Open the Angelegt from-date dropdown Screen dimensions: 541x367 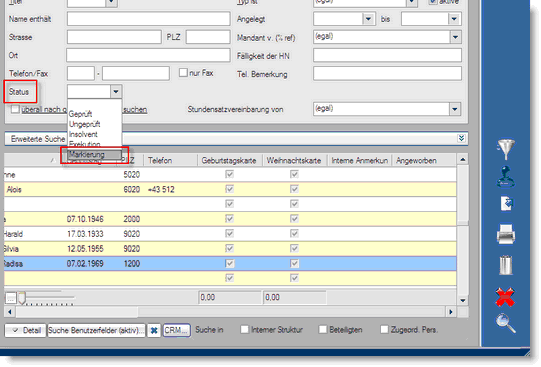coord(368,19)
